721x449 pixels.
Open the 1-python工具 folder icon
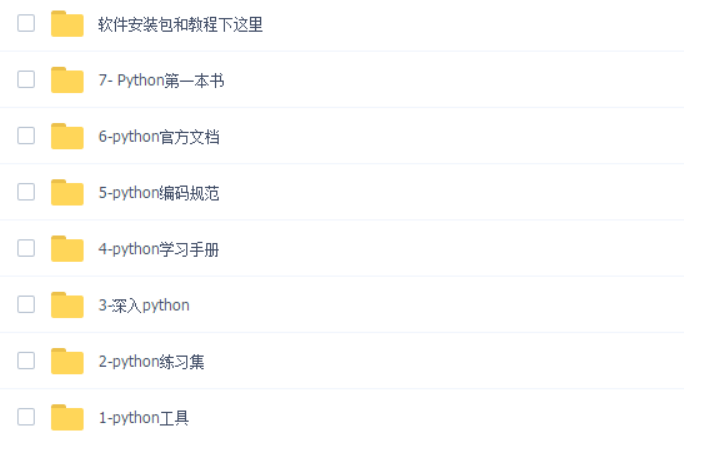(x=67, y=417)
